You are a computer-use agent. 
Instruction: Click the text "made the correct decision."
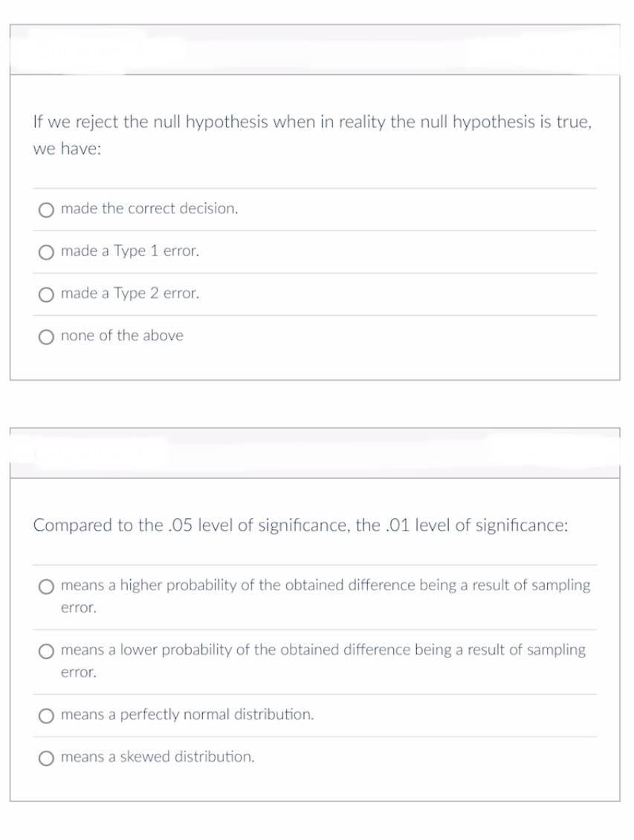click(x=149, y=209)
